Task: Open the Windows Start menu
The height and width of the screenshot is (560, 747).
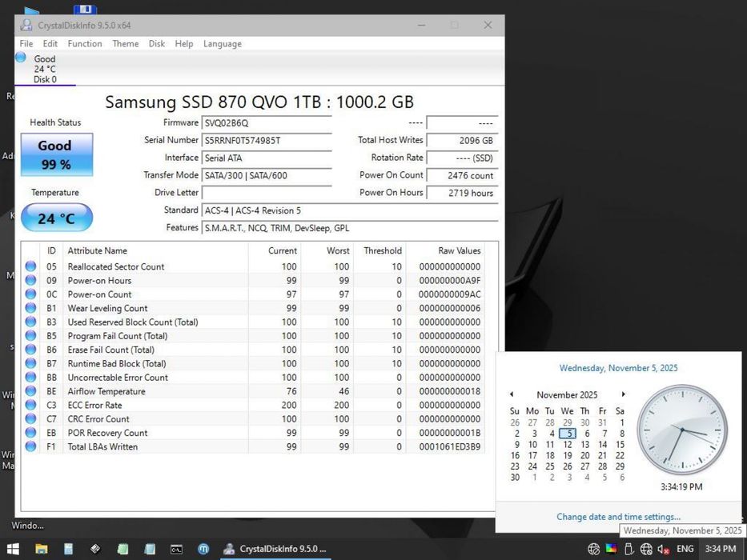Action: [x=13, y=549]
